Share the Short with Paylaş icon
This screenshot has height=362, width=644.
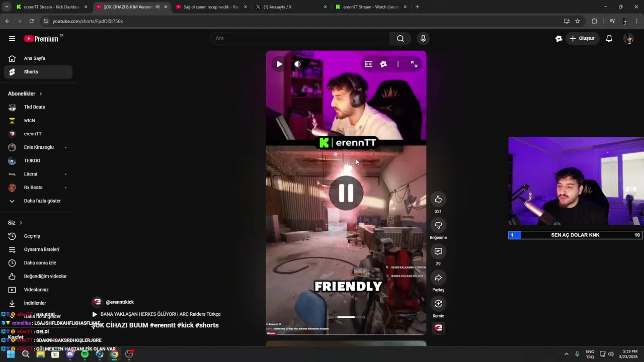click(x=438, y=278)
